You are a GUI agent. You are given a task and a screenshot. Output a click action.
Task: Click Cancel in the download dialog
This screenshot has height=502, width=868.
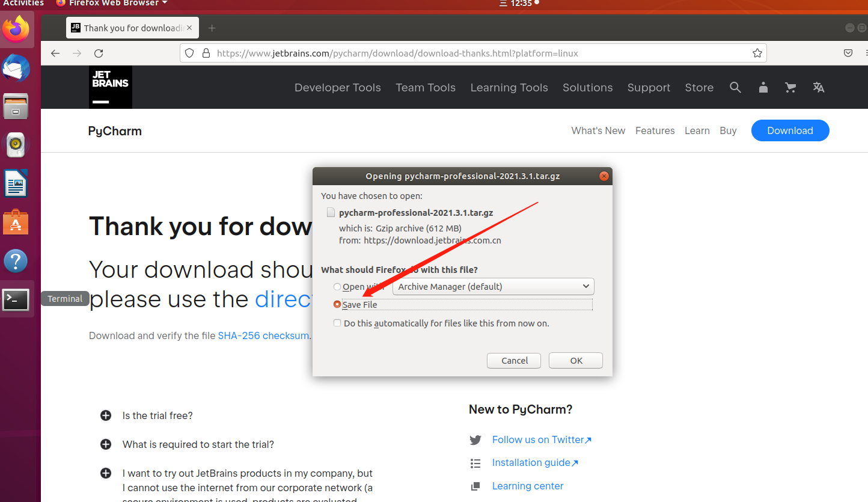pyautogui.click(x=515, y=360)
